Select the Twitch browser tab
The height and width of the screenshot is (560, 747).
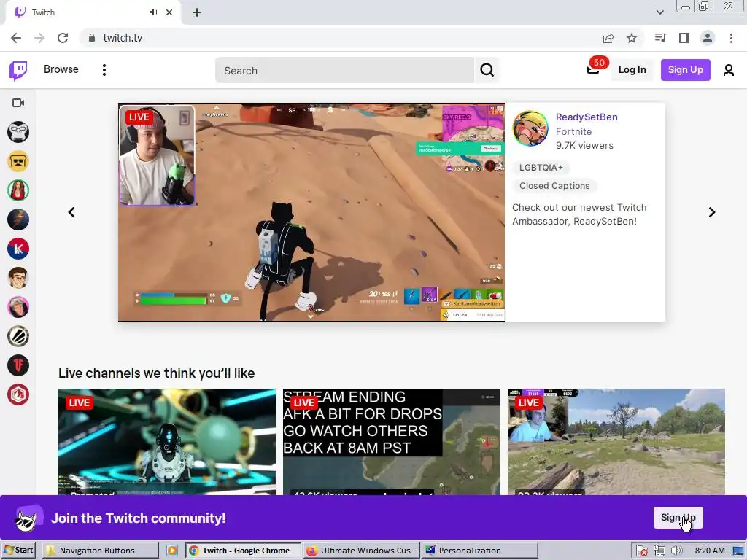tap(93, 12)
